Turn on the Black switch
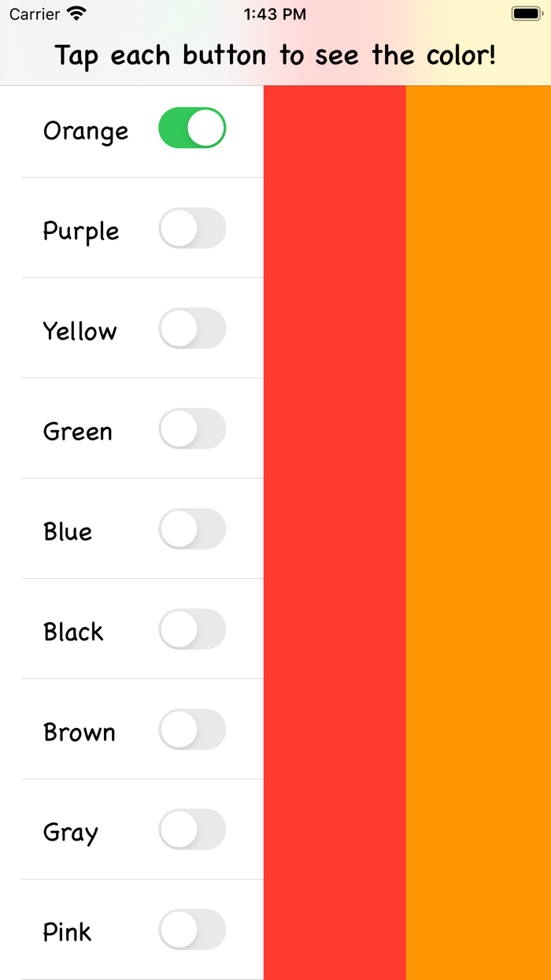551x980 pixels. coord(192,629)
